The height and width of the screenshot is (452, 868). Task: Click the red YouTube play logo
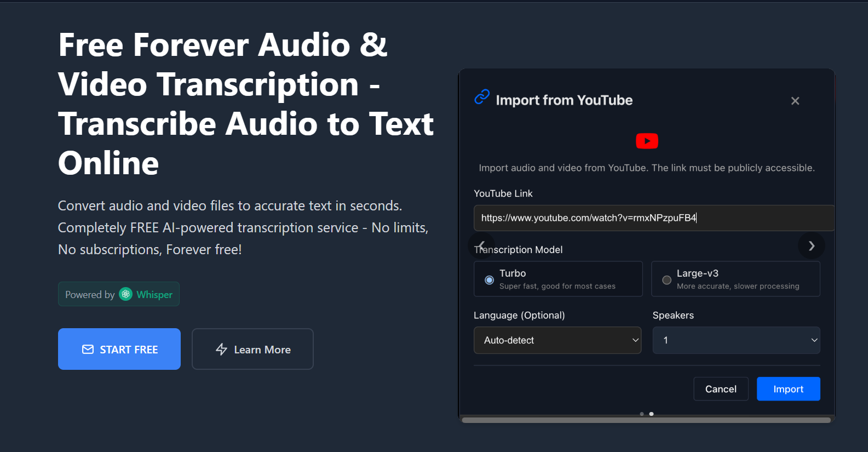click(647, 141)
